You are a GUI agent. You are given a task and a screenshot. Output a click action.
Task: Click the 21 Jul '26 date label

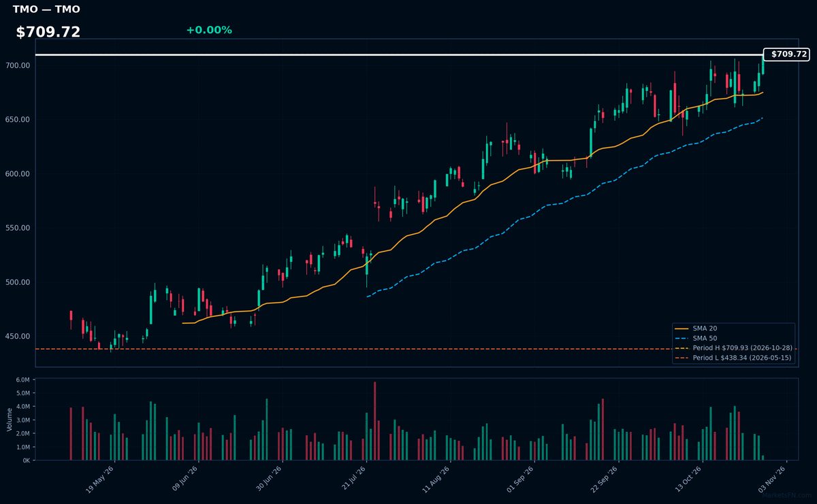pos(353,480)
